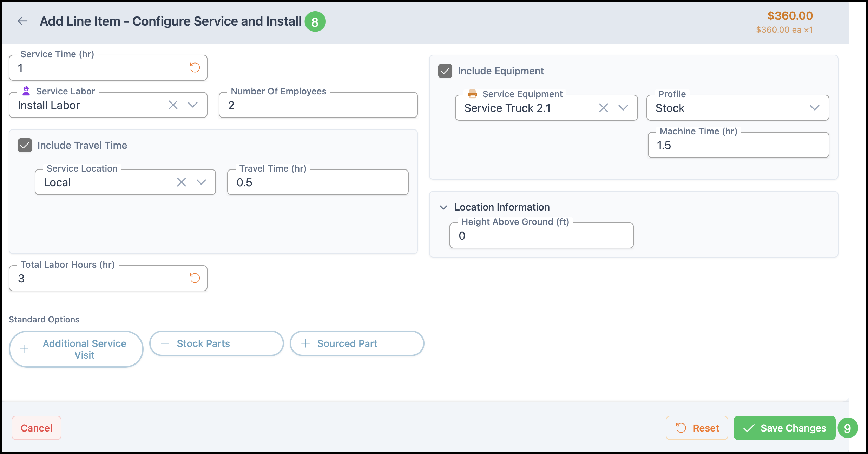Click the plus icon on Stock Parts

point(165,343)
